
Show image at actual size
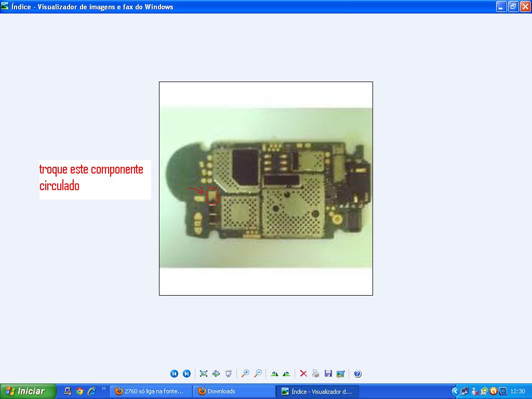click(216, 374)
